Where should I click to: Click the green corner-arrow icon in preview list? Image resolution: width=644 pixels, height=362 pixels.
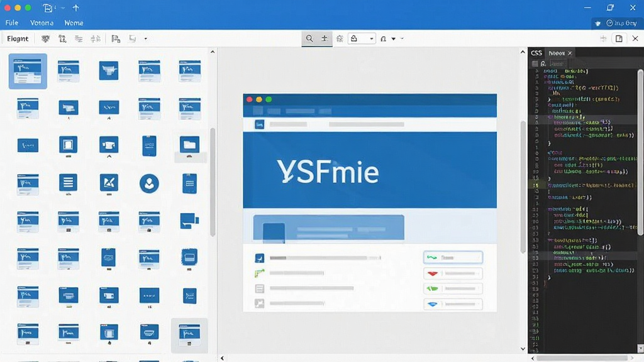pos(260,273)
